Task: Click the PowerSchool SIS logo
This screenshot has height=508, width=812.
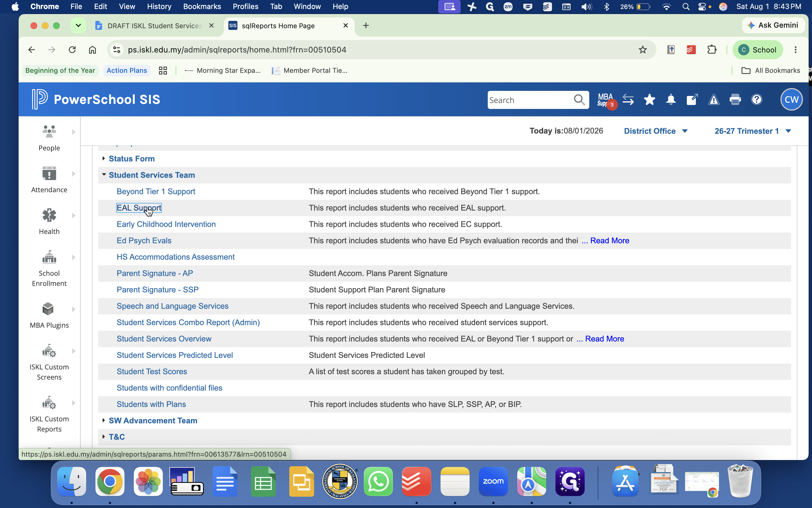Action: coord(96,99)
